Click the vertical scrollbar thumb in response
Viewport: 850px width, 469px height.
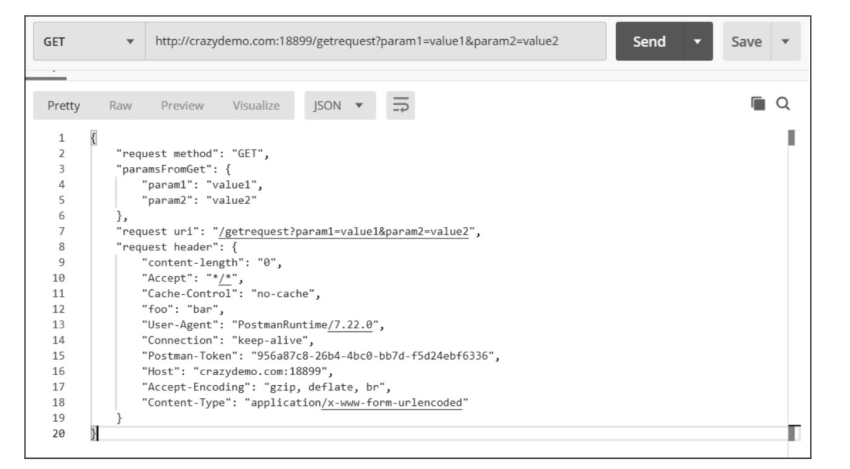point(791,138)
